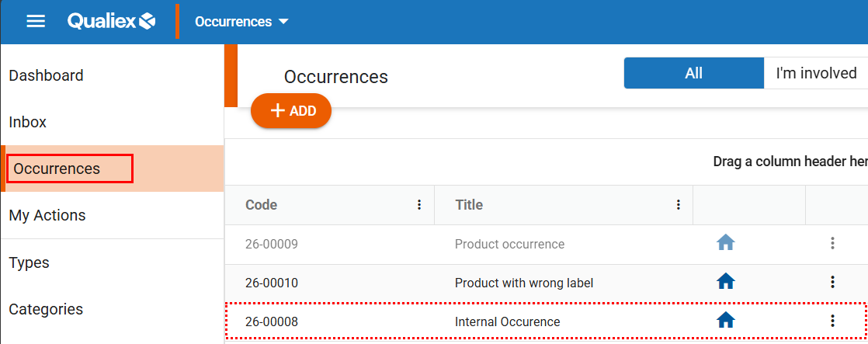Open the hamburger navigation menu
The width and height of the screenshot is (868, 344).
[x=36, y=21]
